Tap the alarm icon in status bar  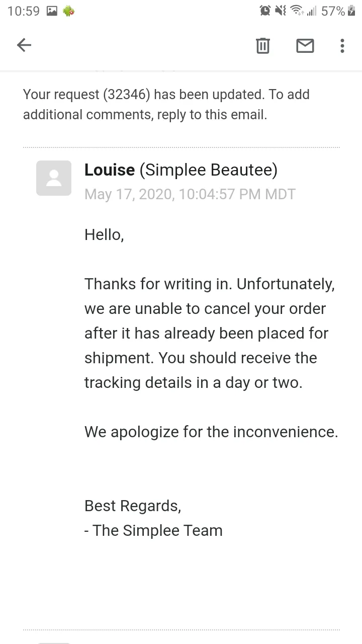(265, 11)
